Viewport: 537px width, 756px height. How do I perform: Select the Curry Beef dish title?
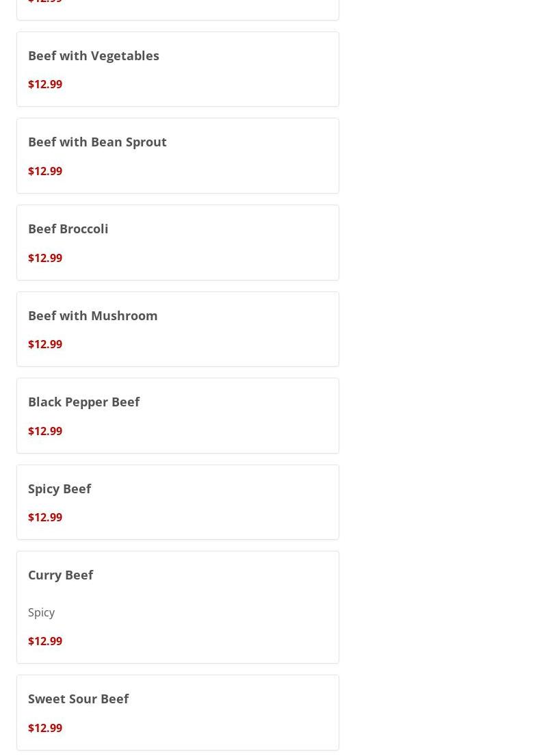[x=61, y=575]
